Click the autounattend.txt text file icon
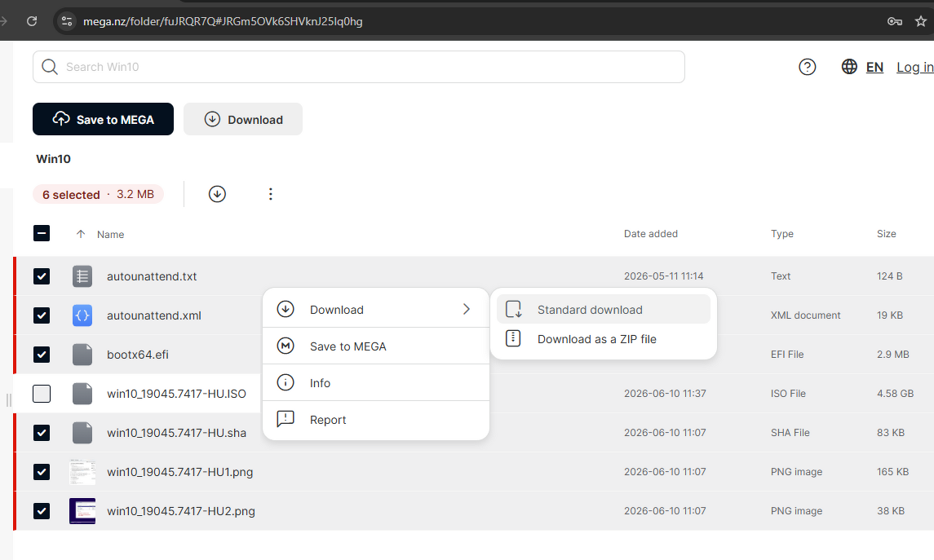This screenshot has width=934, height=560. (82, 276)
